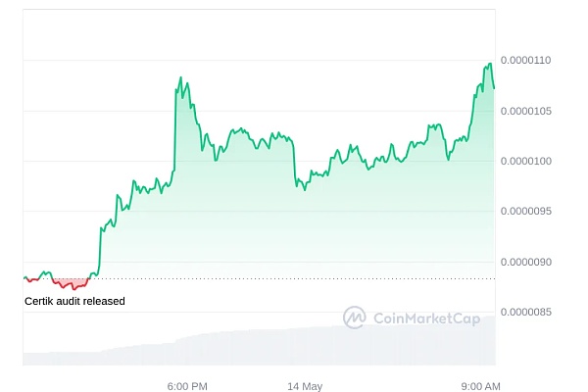Click the 0.0000085 price axis label
The height and width of the screenshot is (392, 588).
coord(526,312)
